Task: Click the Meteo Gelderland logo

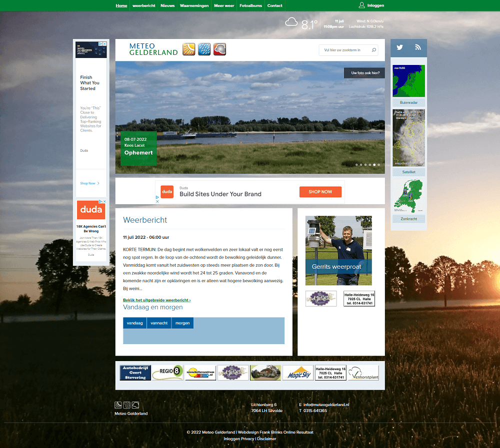Action: click(153, 49)
